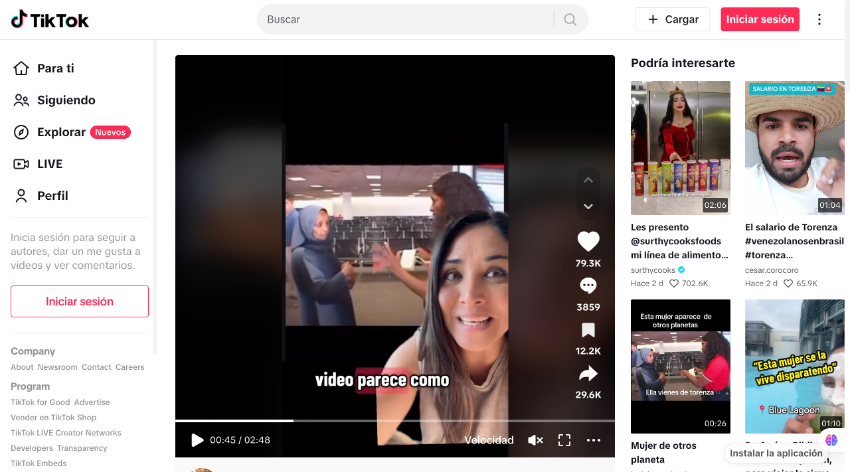Play the paused video
The image size is (850, 472).
(x=197, y=440)
